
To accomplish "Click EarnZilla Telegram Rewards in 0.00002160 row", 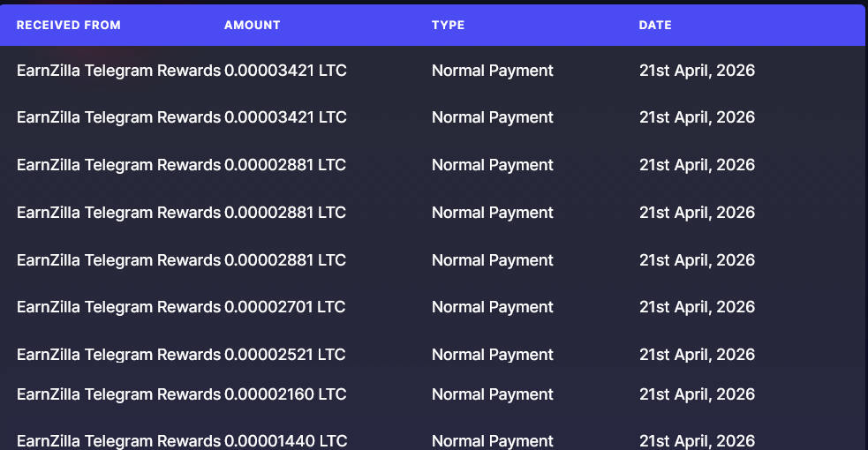I will 118,394.
